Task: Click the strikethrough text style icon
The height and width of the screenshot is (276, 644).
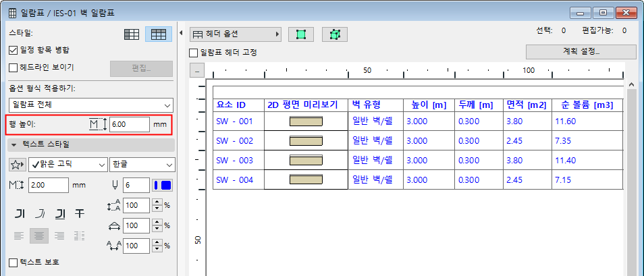Action: click(x=80, y=213)
